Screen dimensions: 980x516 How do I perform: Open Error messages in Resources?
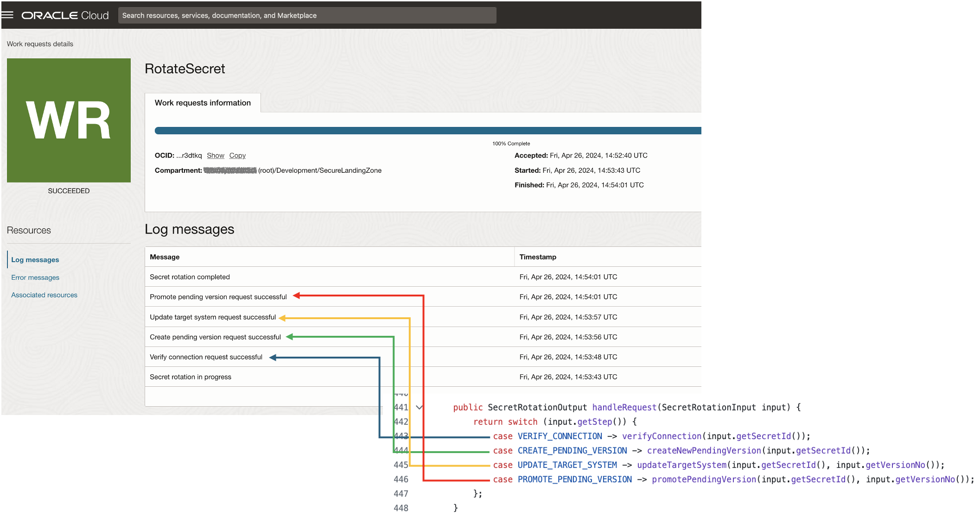pos(35,277)
